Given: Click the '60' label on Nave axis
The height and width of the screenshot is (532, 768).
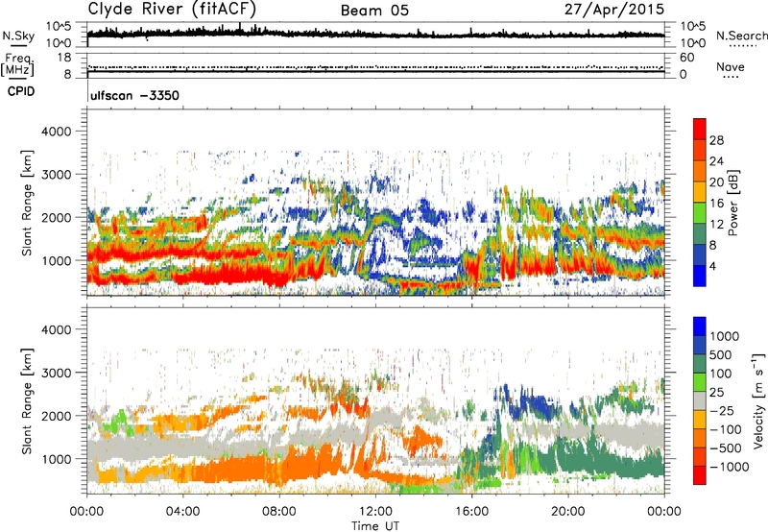Looking at the screenshot, I should [x=686, y=58].
